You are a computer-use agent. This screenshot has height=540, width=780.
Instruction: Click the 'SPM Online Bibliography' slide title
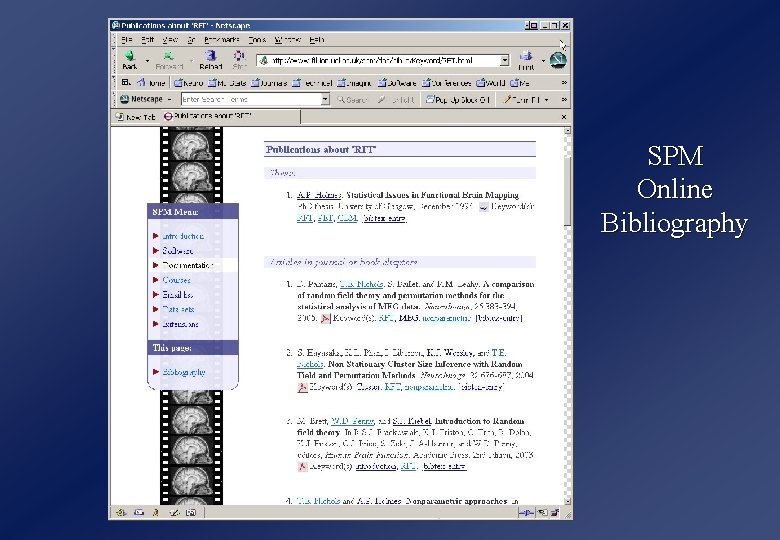(674, 189)
